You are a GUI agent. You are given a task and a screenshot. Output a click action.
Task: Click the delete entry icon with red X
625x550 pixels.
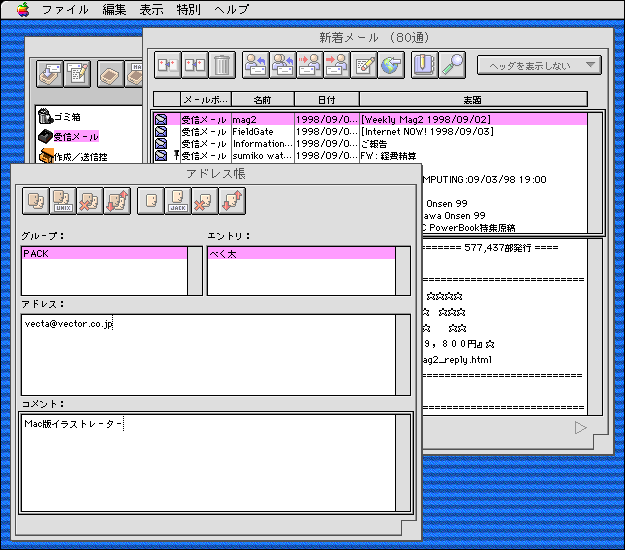(205, 201)
